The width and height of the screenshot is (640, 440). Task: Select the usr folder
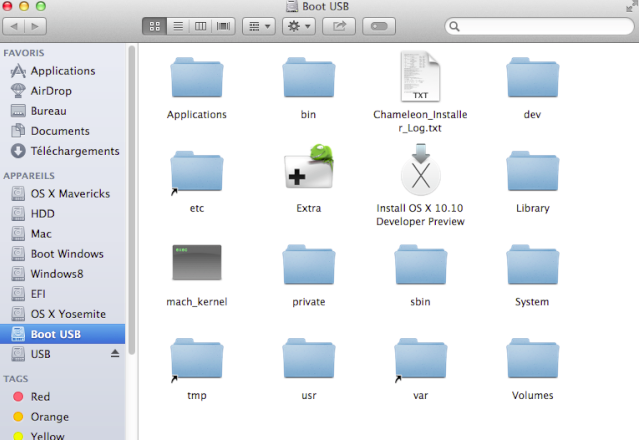click(309, 358)
